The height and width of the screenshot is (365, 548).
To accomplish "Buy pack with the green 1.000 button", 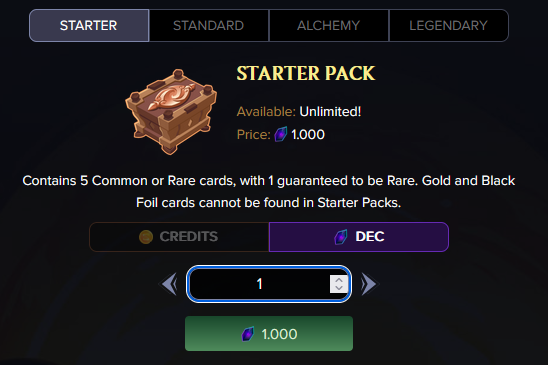I will (x=269, y=334).
